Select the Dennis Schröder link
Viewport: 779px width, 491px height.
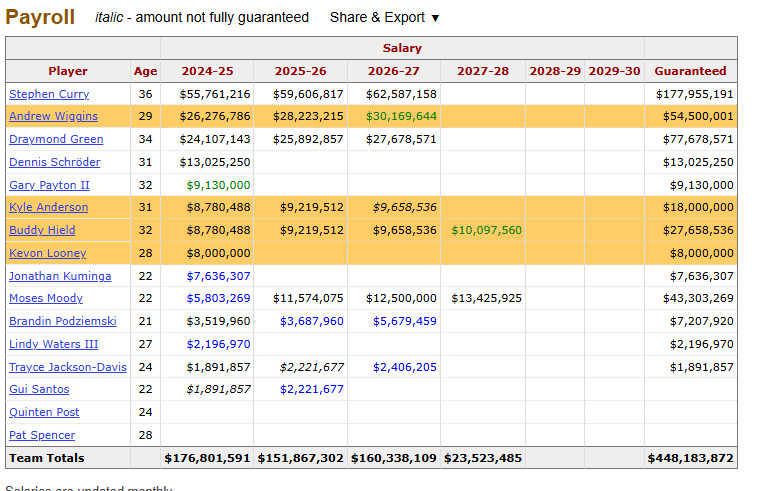(55, 162)
